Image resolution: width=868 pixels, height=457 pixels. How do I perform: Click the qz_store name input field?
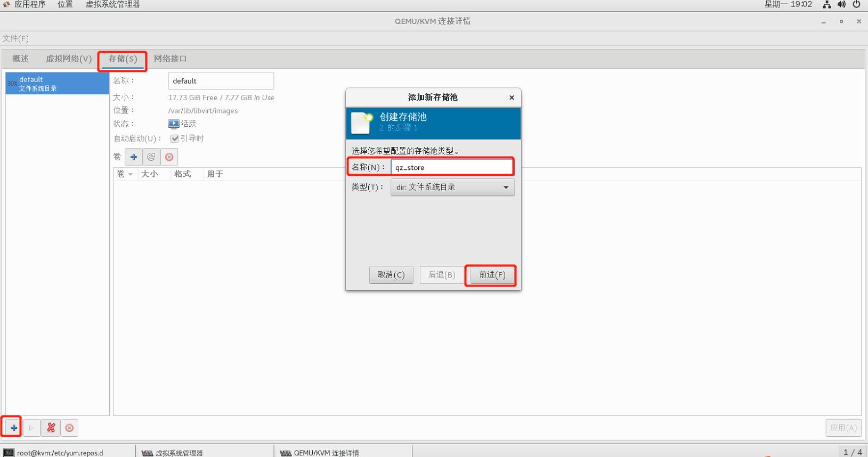click(x=452, y=167)
